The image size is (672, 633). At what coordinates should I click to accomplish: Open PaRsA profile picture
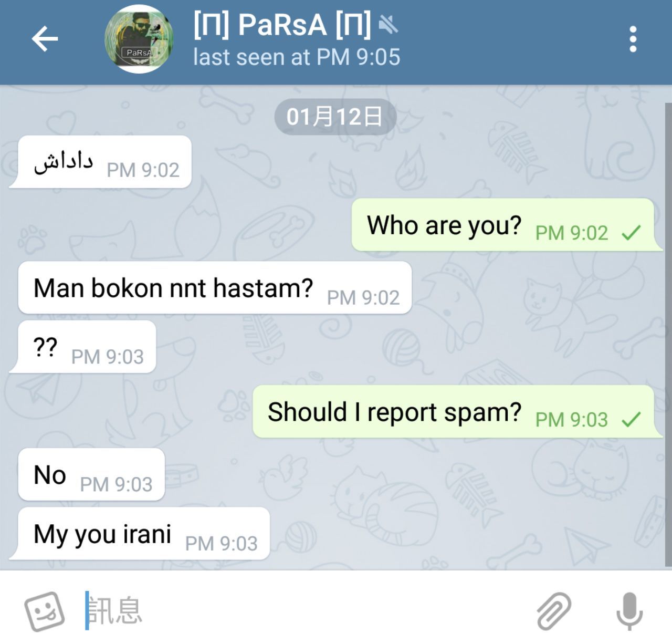(x=139, y=39)
